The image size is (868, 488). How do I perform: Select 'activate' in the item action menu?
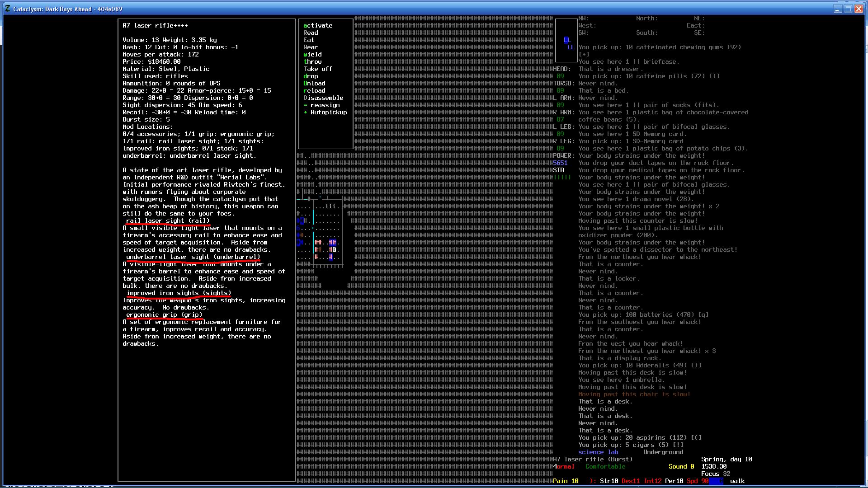pos(318,26)
